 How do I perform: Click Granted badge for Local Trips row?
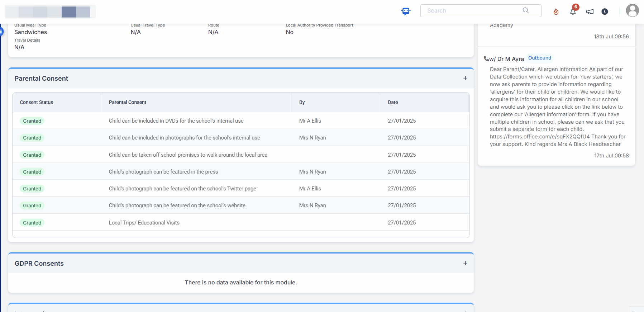tap(32, 223)
